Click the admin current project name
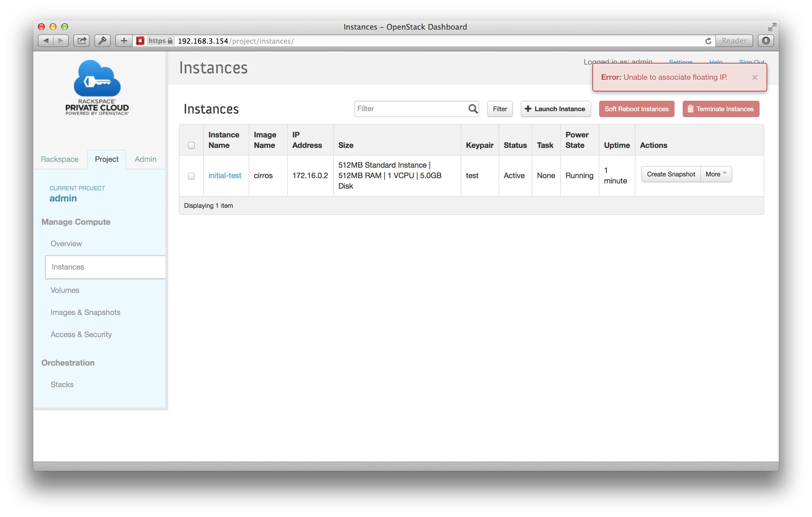 63,198
